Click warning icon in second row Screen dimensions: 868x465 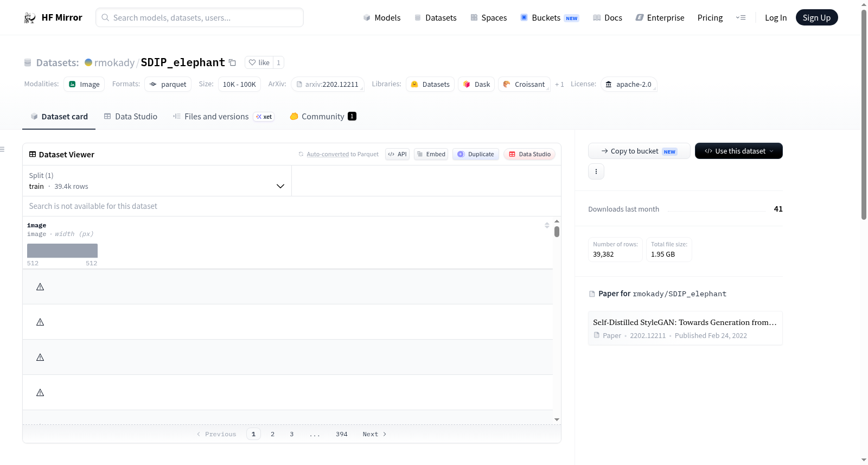(x=40, y=322)
